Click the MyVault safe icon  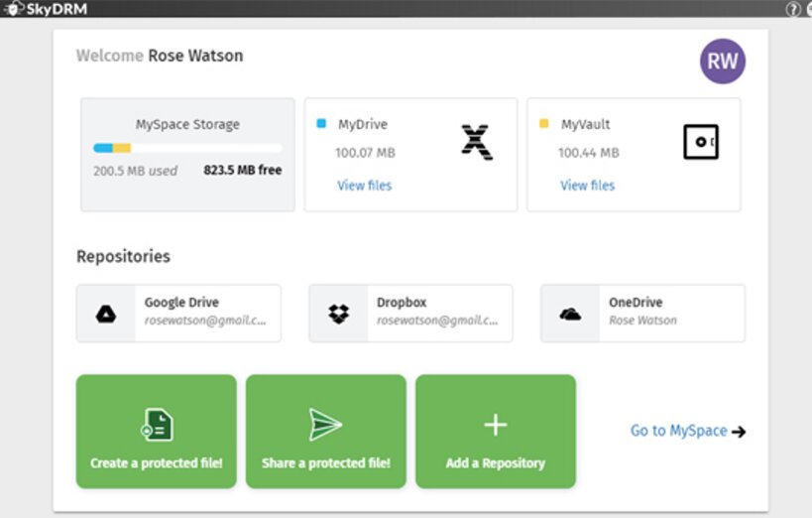click(701, 142)
